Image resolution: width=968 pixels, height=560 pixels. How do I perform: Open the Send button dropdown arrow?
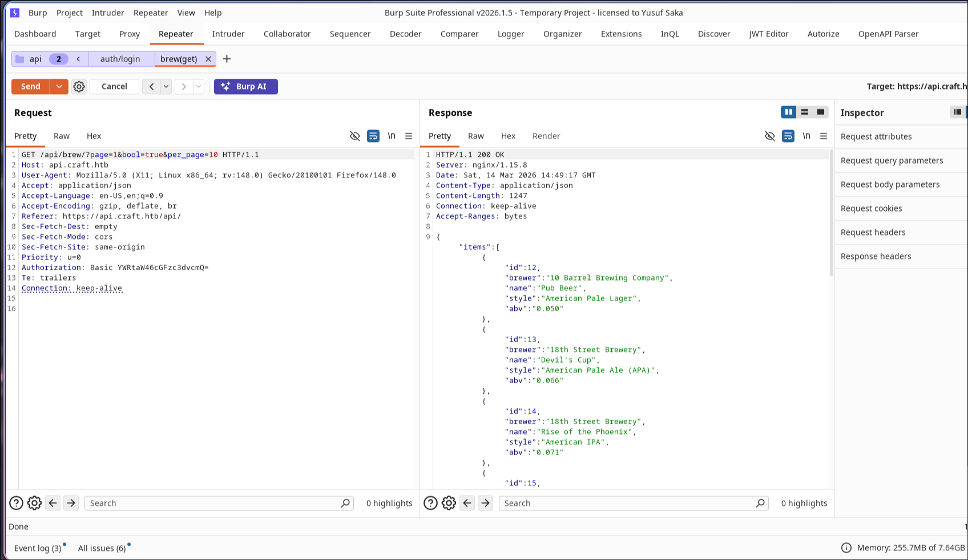pyautogui.click(x=59, y=87)
